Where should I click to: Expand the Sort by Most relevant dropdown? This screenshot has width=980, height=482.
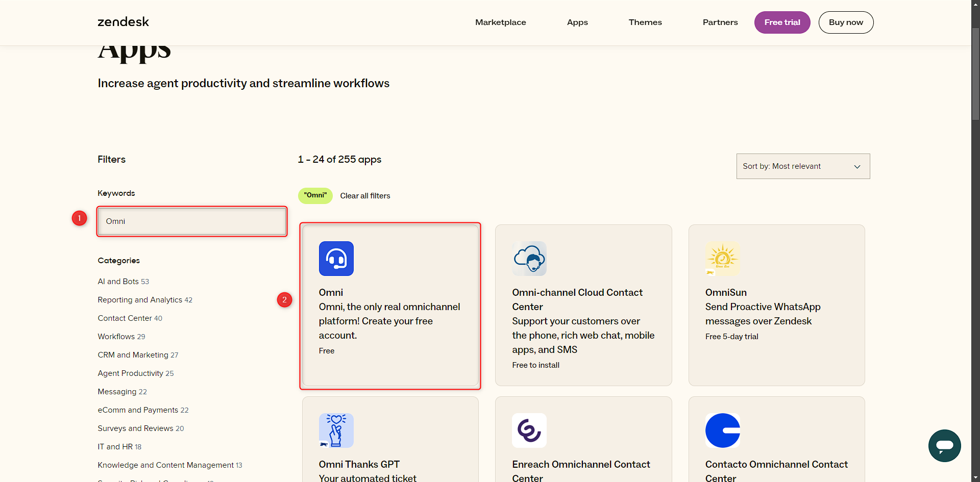(803, 166)
